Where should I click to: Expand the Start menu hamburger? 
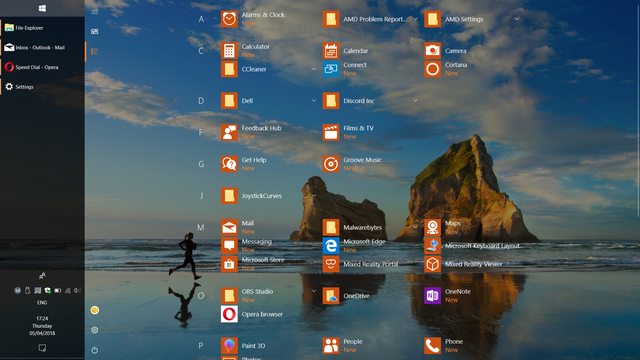point(95,11)
